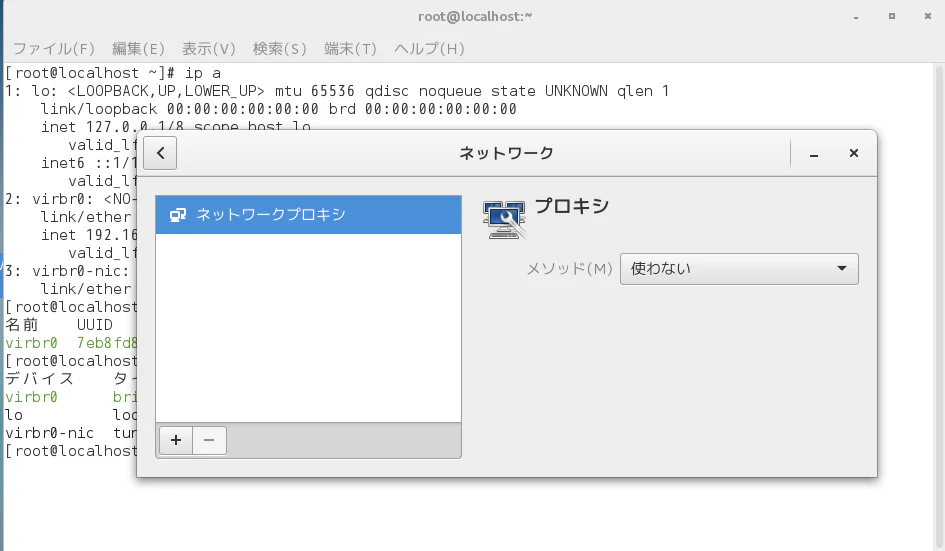Click the 'デバイス' column header in terminal
The image size is (945, 551).
(40, 379)
